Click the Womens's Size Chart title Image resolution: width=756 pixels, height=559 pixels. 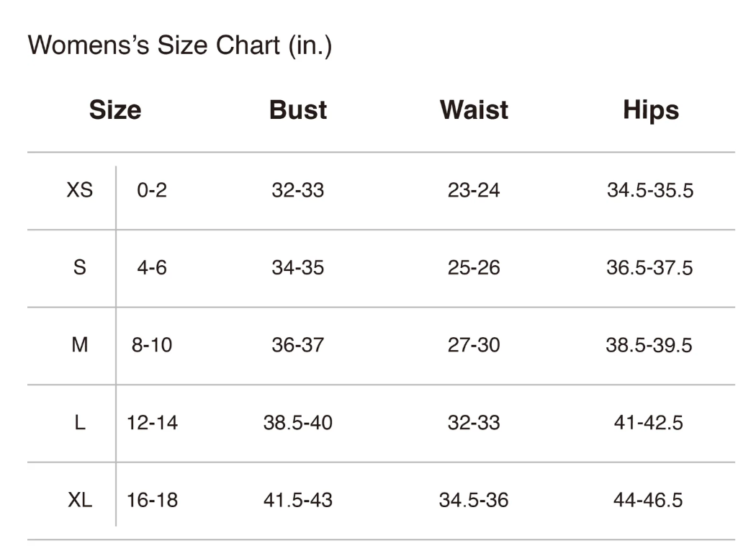pos(179,45)
